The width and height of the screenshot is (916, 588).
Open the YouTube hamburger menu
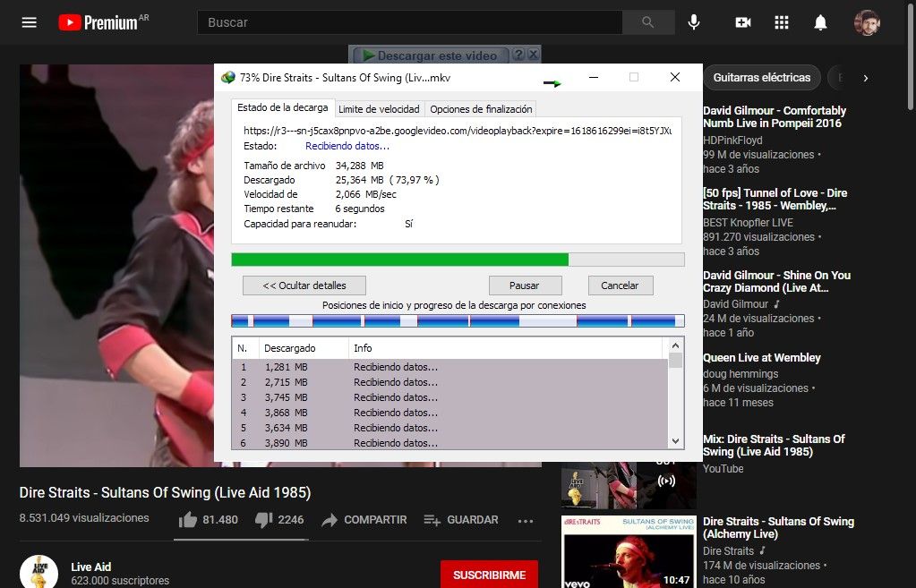[x=30, y=22]
